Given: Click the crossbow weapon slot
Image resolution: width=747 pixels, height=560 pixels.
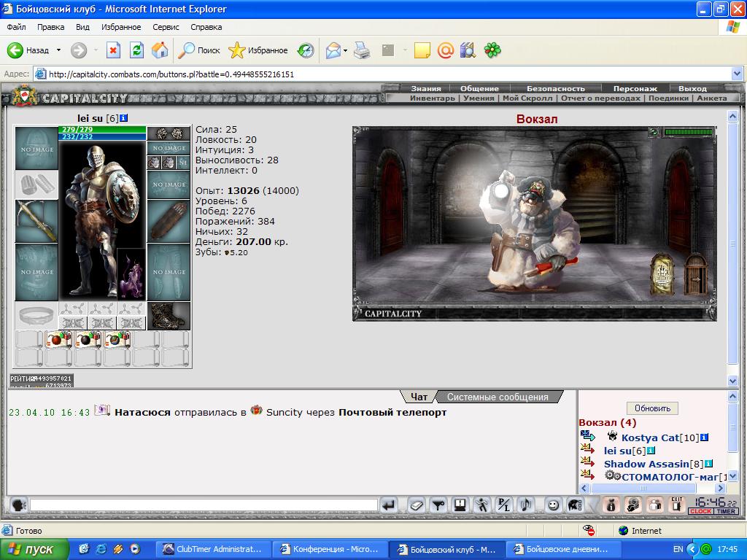Looking at the screenshot, I should (x=36, y=221).
